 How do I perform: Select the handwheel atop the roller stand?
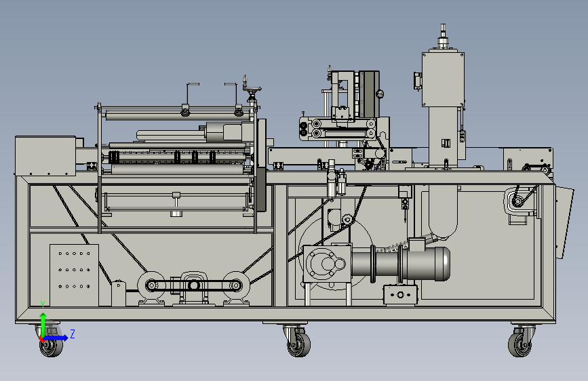coord(252,89)
